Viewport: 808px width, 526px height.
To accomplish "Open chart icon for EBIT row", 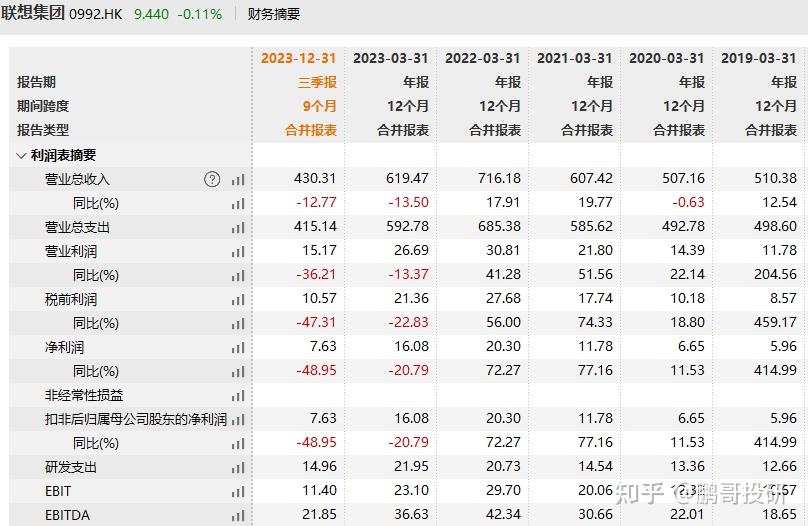I will [238, 492].
